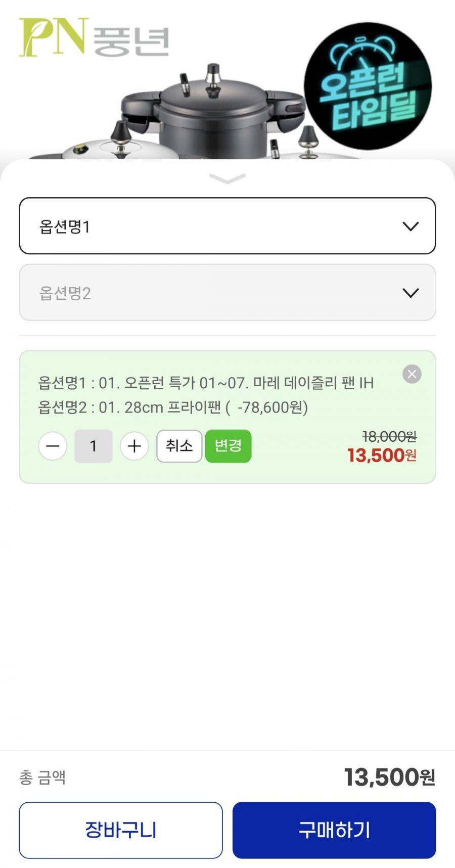
Task: Tap the 오픈런 타임딜 alarm clock badge
Action: tap(368, 86)
